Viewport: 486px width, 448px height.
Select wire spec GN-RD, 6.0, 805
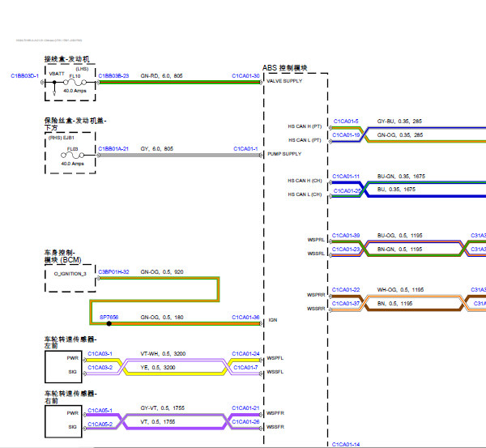(161, 76)
